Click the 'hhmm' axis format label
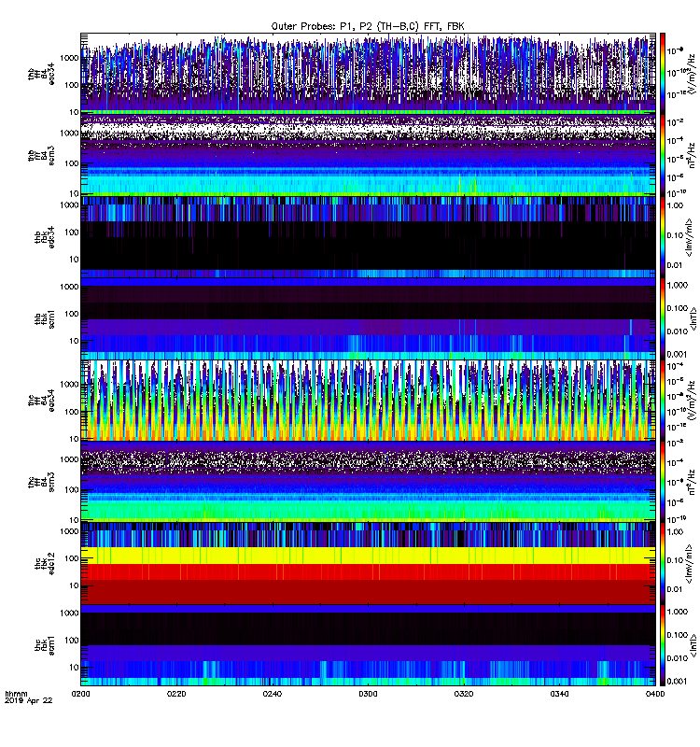Screen dimensions: 700x747 point(16,694)
